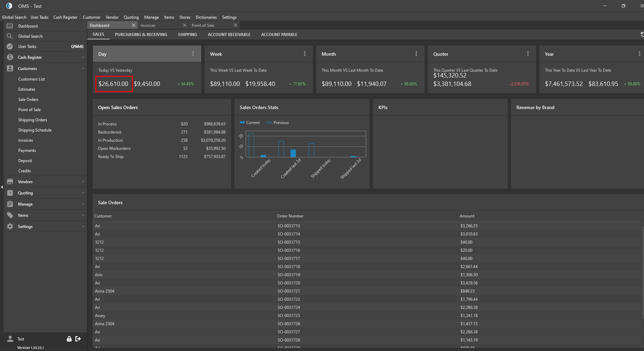Expand the Cash Register sidebar section
Image resolution: width=644 pixels, height=351 pixels.
point(83,57)
